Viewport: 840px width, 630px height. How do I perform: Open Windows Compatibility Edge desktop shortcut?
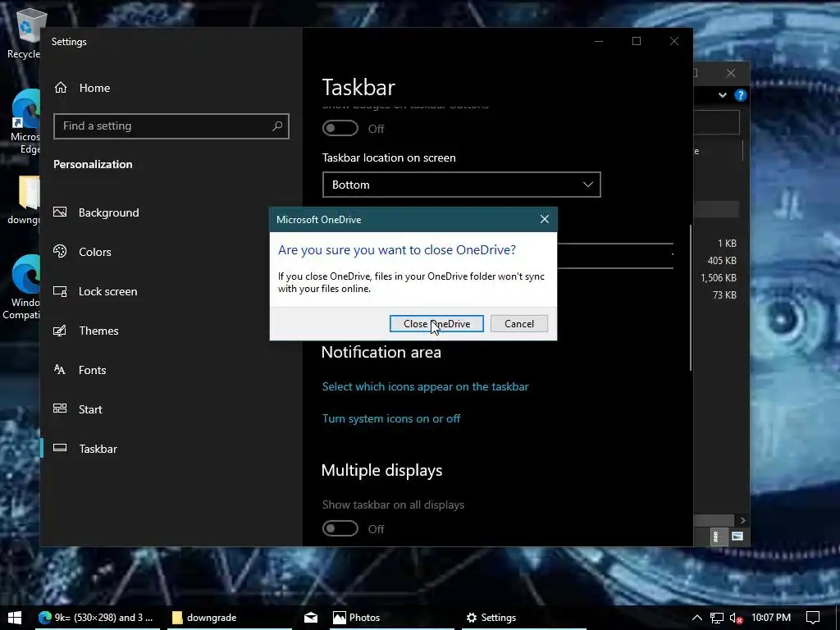click(x=22, y=287)
